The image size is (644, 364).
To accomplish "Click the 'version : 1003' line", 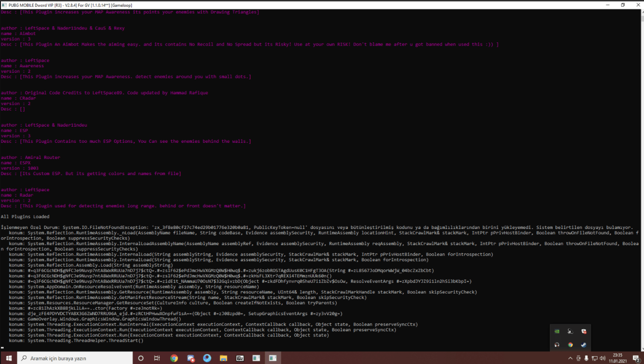I will point(19,168).
